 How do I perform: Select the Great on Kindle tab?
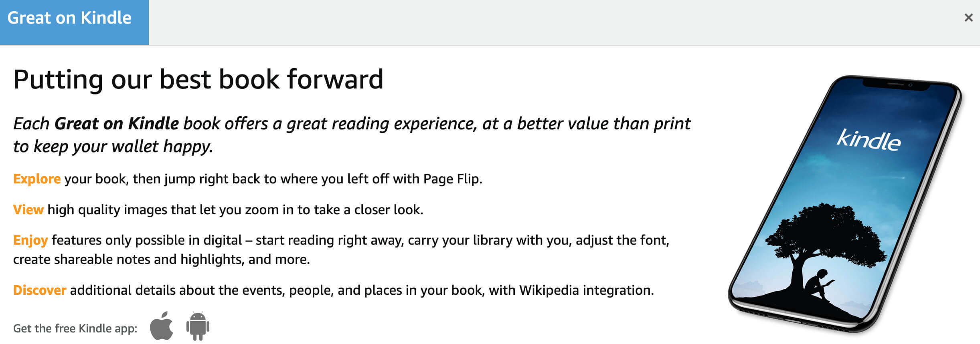coord(74,22)
